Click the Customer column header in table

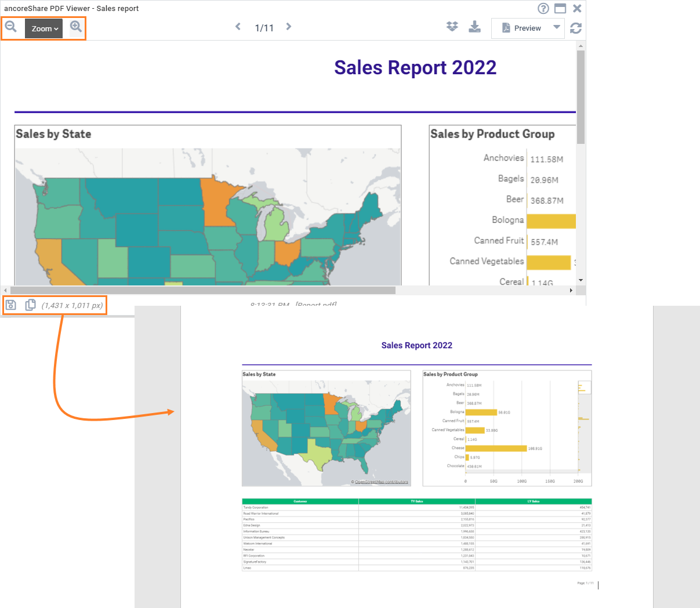tap(300, 501)
